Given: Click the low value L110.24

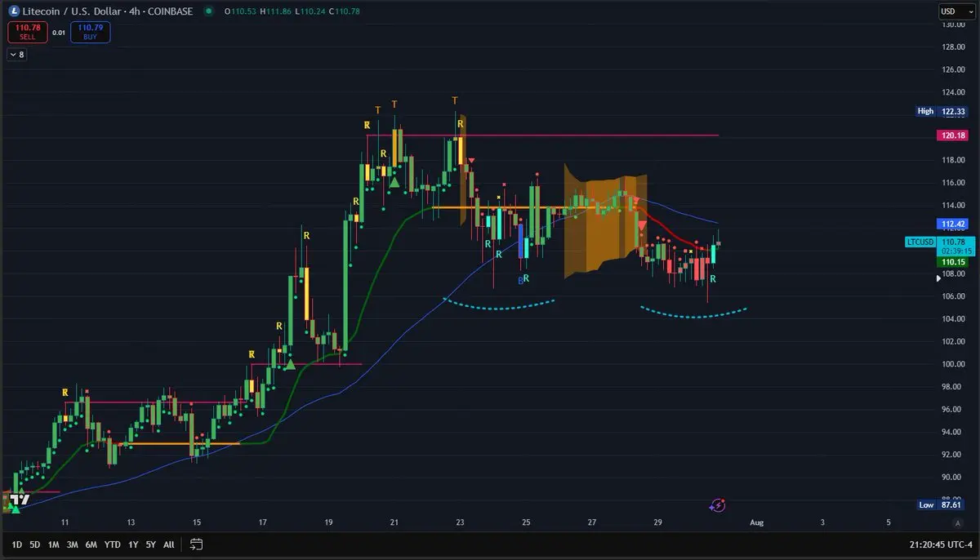Looking at the screenshot, I should click(x=310, y=11).
